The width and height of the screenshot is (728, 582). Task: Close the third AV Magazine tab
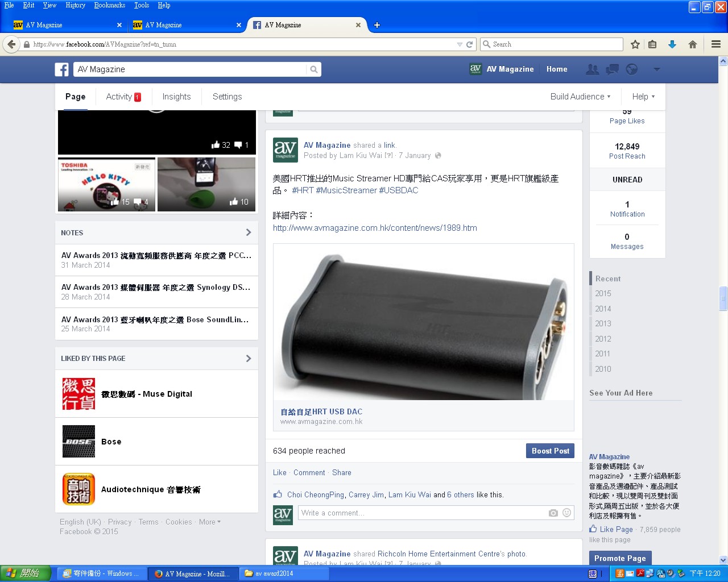(358, 25)
